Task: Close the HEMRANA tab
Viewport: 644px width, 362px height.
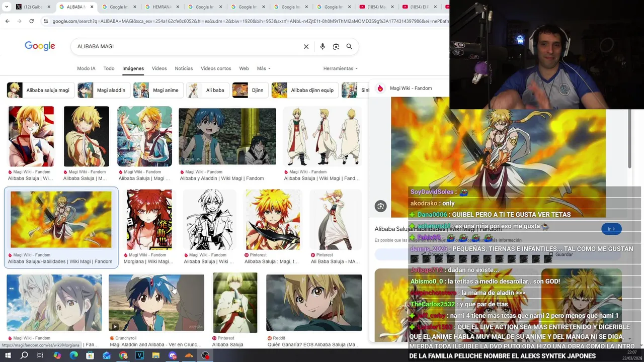Action: [178, 7]
